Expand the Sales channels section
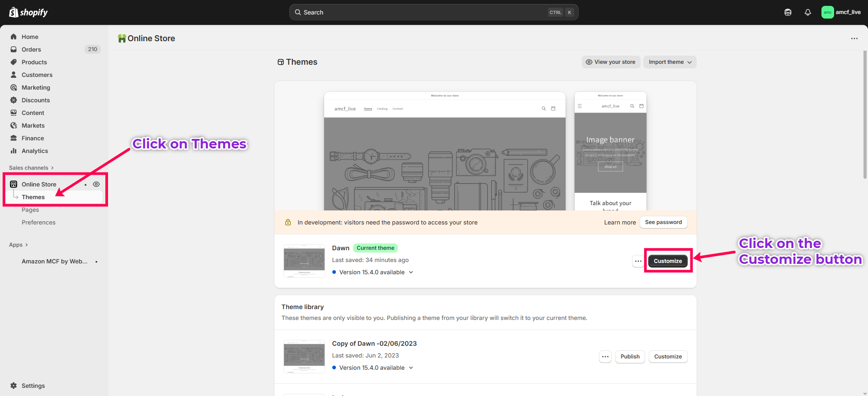The height and width of the screenshot is (396, 868). pos(31,168)
